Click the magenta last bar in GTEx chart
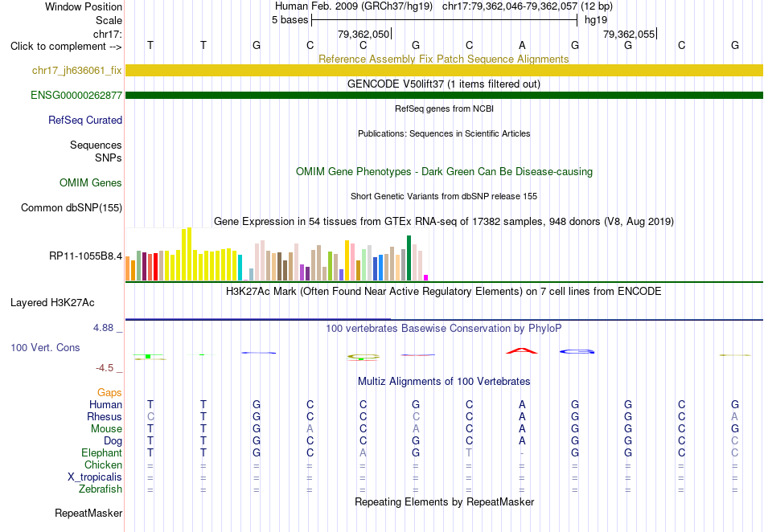This screenshot has height=532, width=764. click(x=426, y=278)
